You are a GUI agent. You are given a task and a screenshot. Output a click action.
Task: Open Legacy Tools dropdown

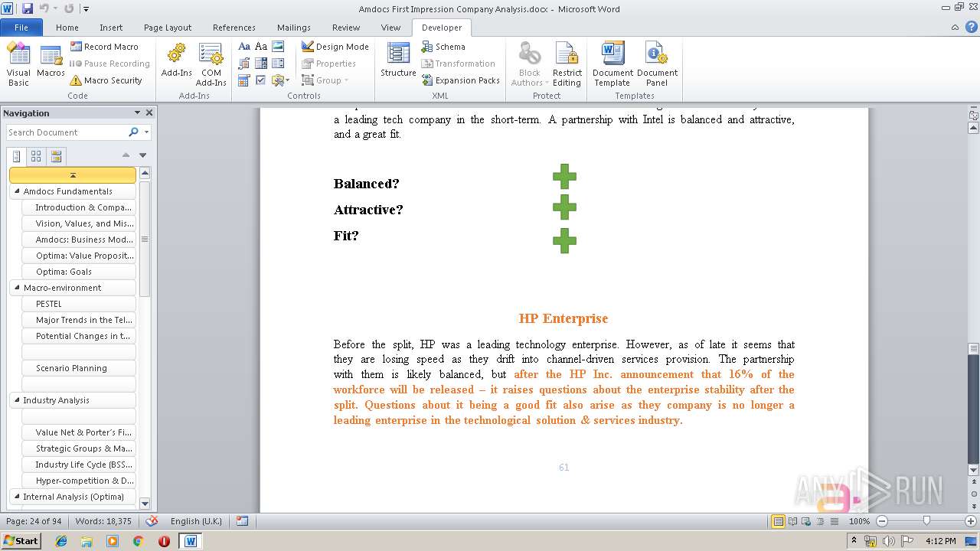click(279, 80)
